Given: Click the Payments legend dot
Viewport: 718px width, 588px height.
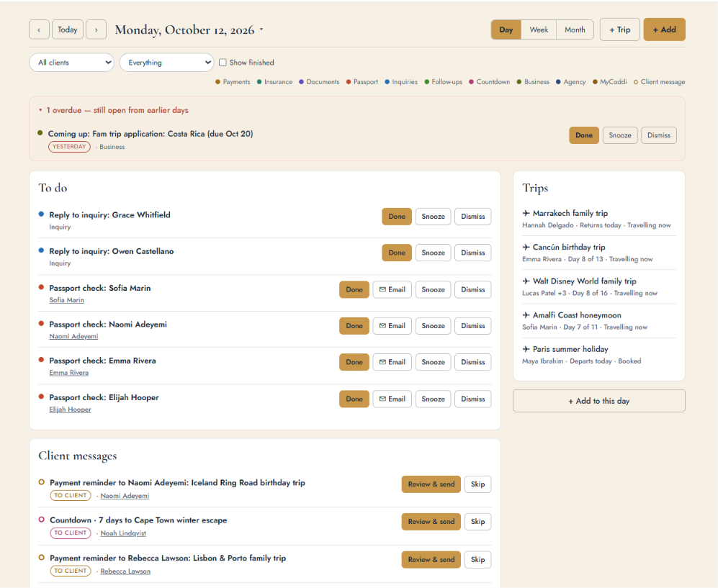Looking at the screenshot, I should 218,82.
